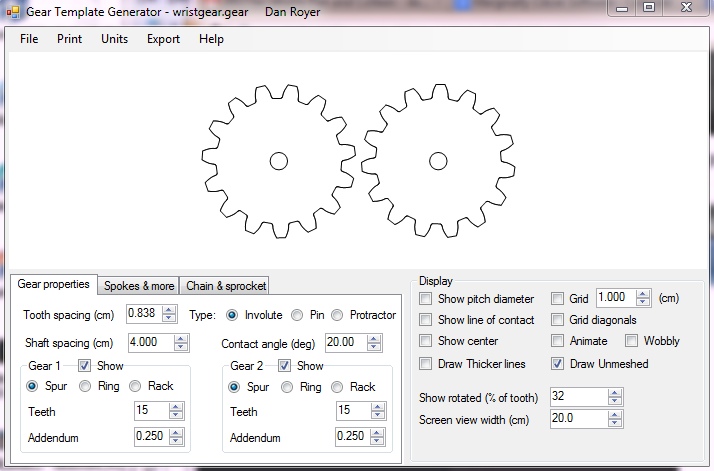Increase Gear 2 Addendum value

[x=377, y=433]
